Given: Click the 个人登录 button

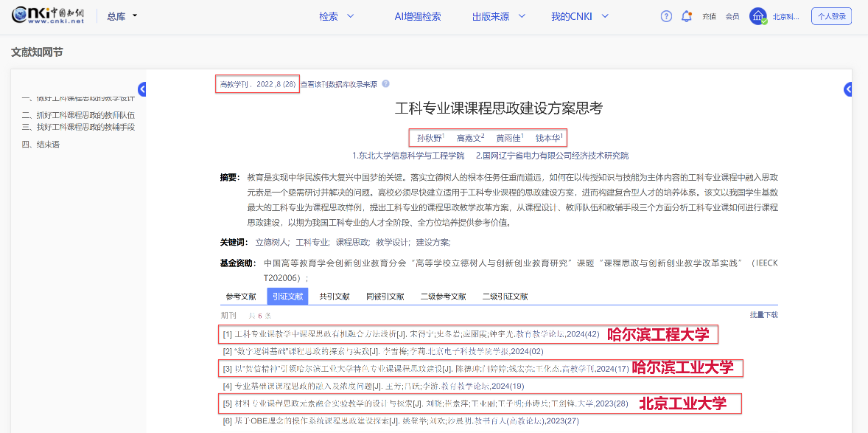Looking at the screenshot, I should click(x=831, y=16).
